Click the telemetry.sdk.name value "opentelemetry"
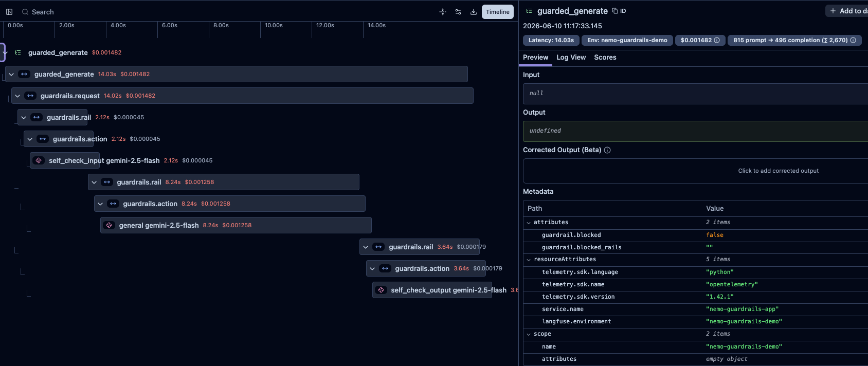The height and width of the screenshot is (366, 868). click(x=732, y=284)
